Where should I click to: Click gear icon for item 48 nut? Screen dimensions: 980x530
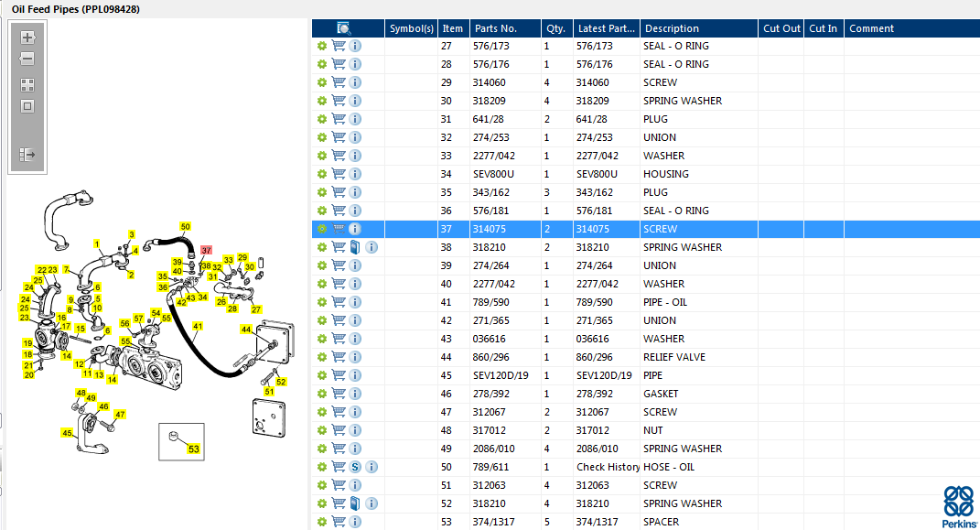pos(322,430)
